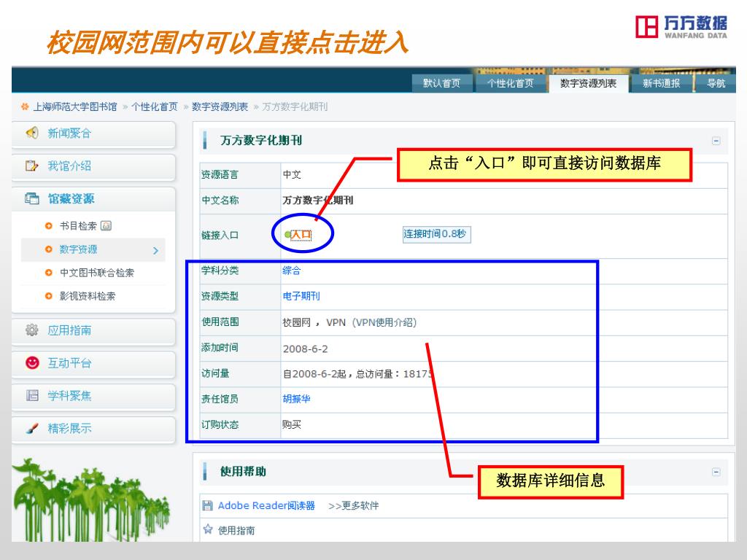Open 中文图书联合检索 in the sidebar

[97, 273]
